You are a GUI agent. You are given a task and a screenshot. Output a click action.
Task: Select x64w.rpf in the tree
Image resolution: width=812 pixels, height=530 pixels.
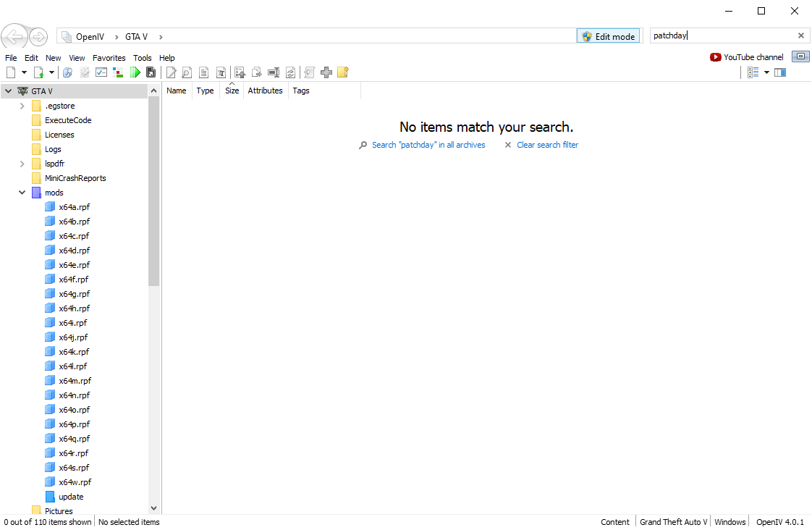coord(75,482)
